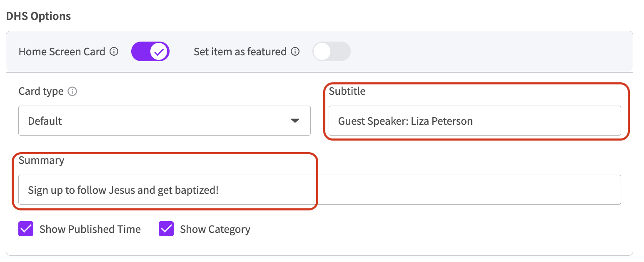The image size is (644, 262).
Task: Uncheck the Show Category checkbox
Action: 166,229
